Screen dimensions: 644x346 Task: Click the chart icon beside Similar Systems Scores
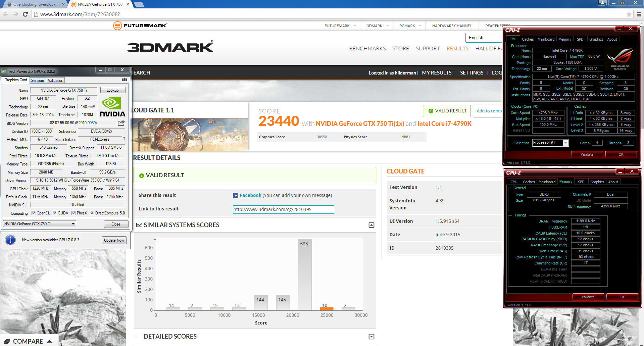click(x=139, y=225)
